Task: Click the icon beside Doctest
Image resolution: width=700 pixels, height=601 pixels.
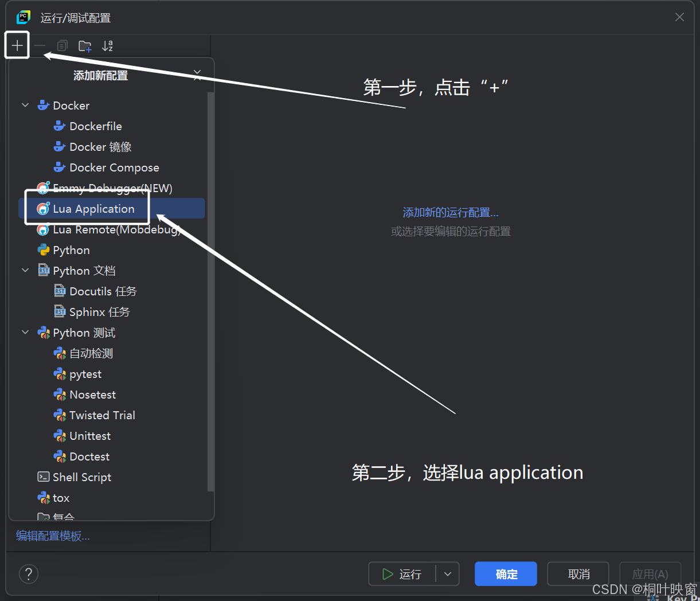Action: [60, 456]
